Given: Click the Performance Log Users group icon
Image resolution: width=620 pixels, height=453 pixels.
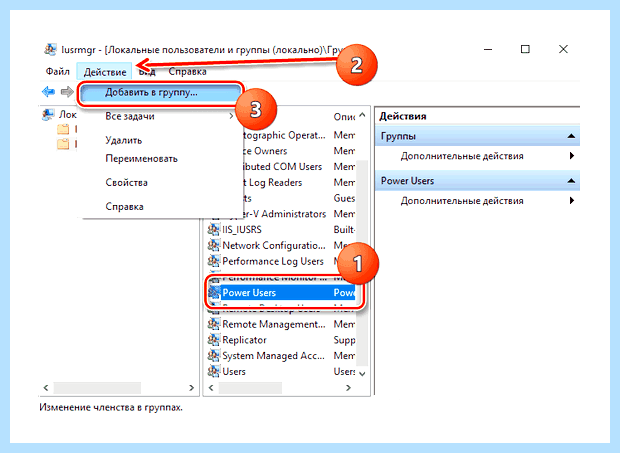Looking at the screenshot, I should point(214,261).
